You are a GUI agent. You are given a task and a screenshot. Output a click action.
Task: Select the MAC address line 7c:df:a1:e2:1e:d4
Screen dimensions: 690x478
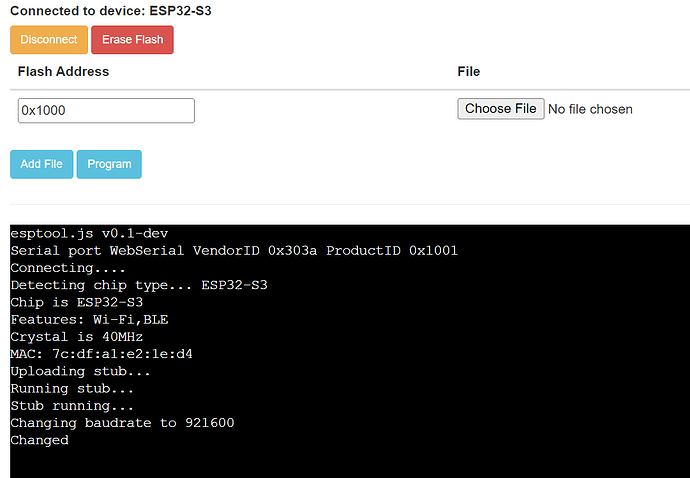click(102, 354)
